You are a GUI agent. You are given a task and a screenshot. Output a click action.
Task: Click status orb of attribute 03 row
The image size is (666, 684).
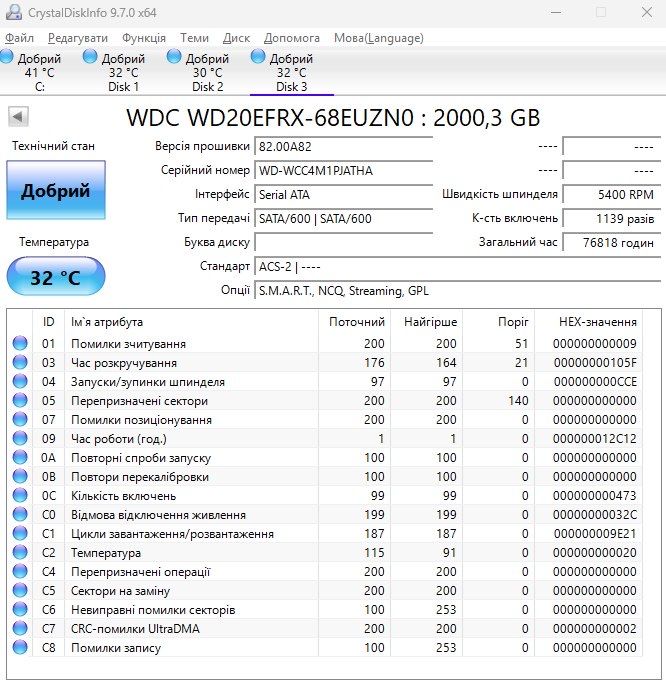20,362
